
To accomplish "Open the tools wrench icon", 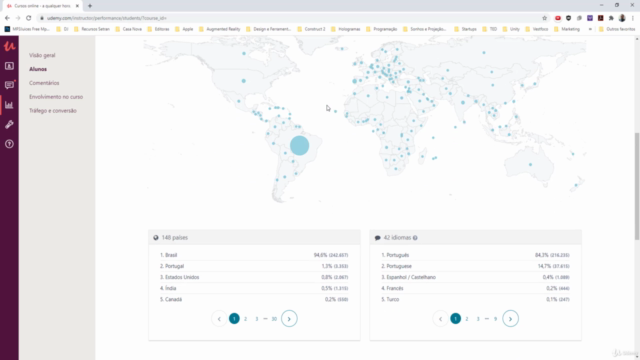I will click(9, 124).
